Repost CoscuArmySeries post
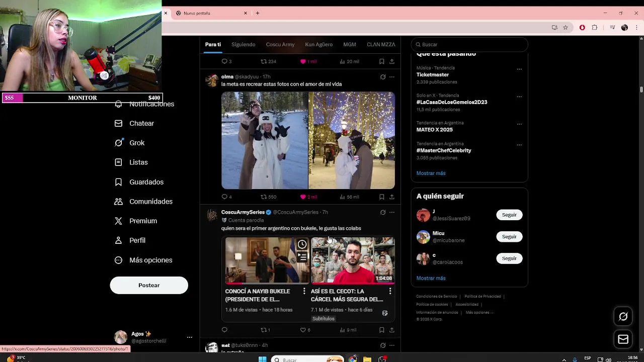 265,330
